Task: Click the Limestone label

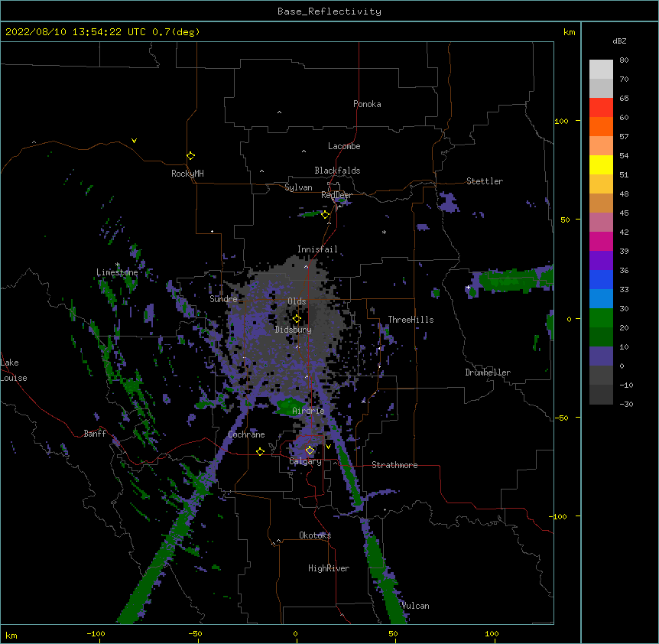Action: click(x=117, y=272)
